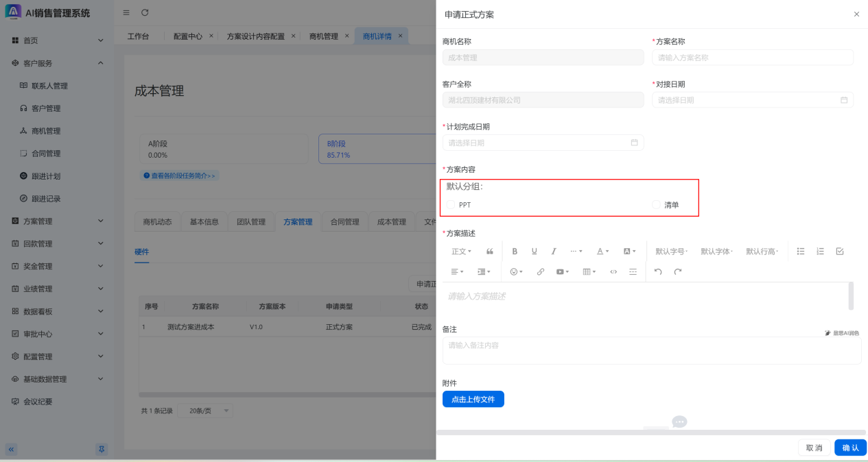Click the 点击上传文件 upload button

click(x=473, y=399)
